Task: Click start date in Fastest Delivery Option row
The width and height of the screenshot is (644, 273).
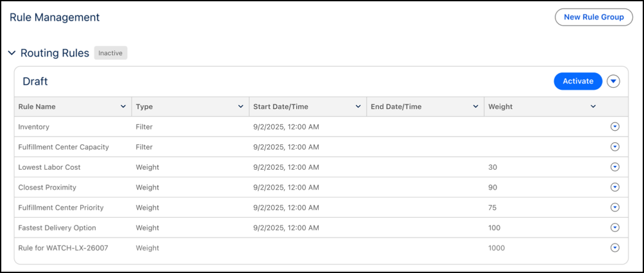Action: [x=286, y=227]
